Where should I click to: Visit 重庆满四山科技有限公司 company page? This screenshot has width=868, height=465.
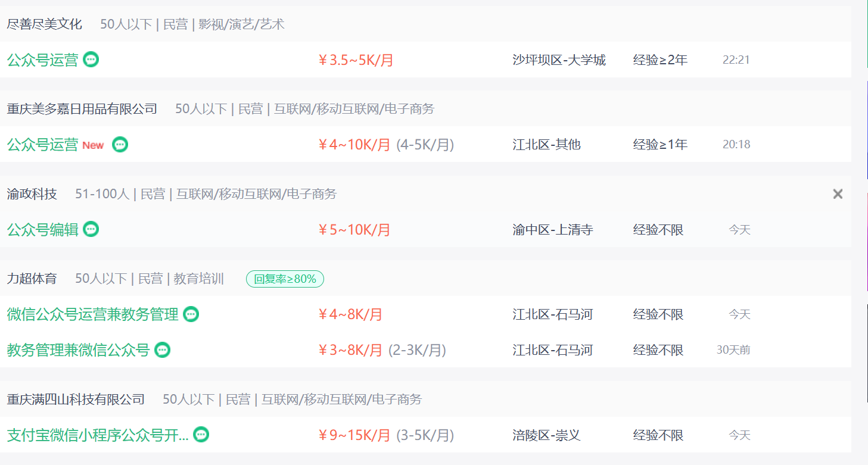[76, 399]
